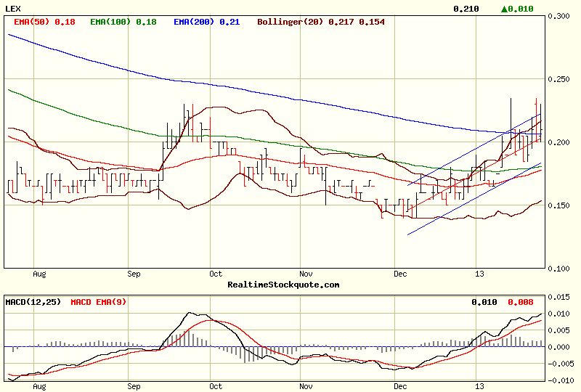Click the 0.300 price axis label
The width and height of the screenshot is (581, 392).
click(558, 16)
